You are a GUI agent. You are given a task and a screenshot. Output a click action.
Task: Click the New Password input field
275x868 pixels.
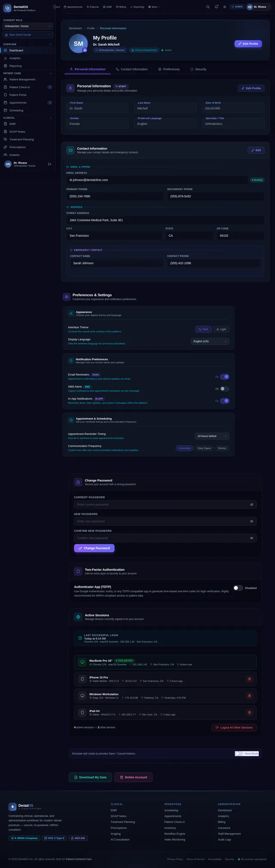tap(165, 521)
